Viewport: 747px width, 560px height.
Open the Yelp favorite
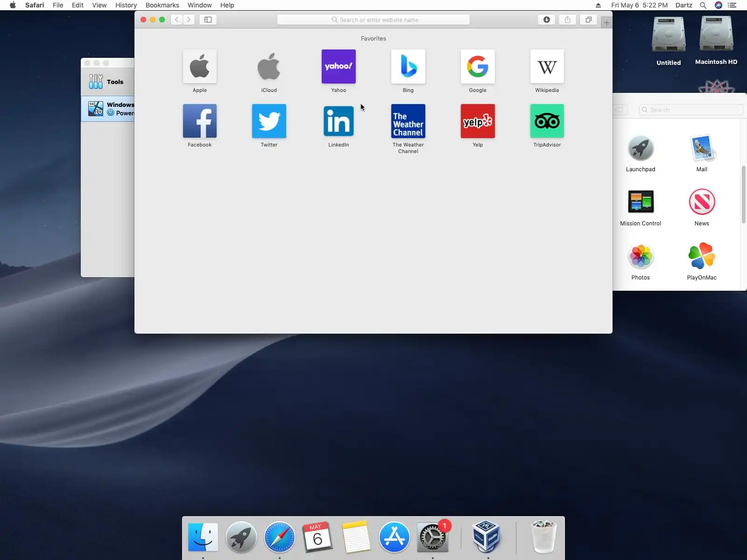(x=478, y=121)
